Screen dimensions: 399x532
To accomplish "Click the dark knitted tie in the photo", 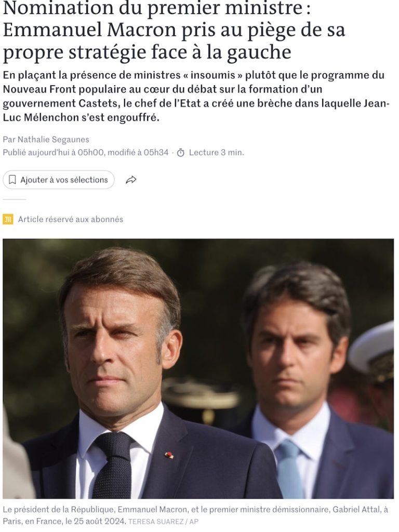I will pyautogui.click(x=113, y=465).
